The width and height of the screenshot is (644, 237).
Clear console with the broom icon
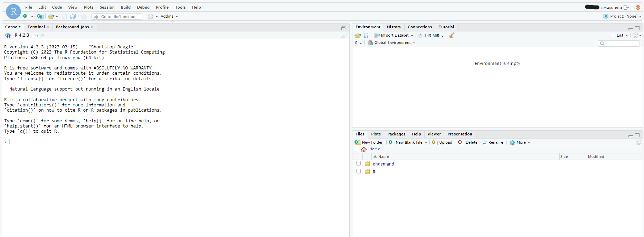pos(344,35)
